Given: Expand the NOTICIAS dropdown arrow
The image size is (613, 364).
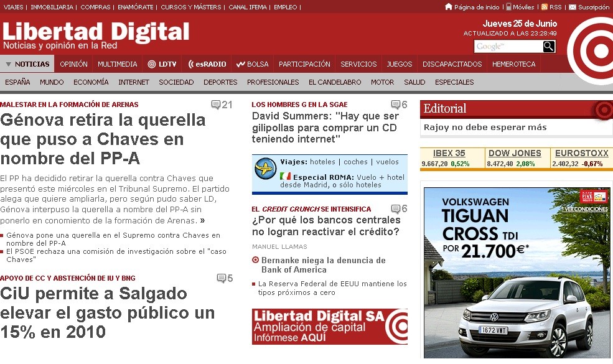Looking at the screenshot, I should tap(9, 64).
